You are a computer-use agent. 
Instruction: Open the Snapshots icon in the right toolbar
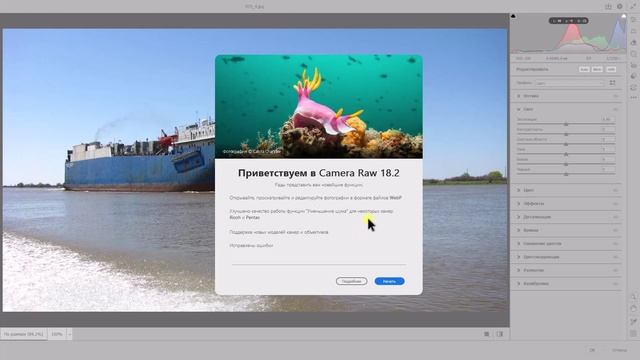click(x=633, y=88)
